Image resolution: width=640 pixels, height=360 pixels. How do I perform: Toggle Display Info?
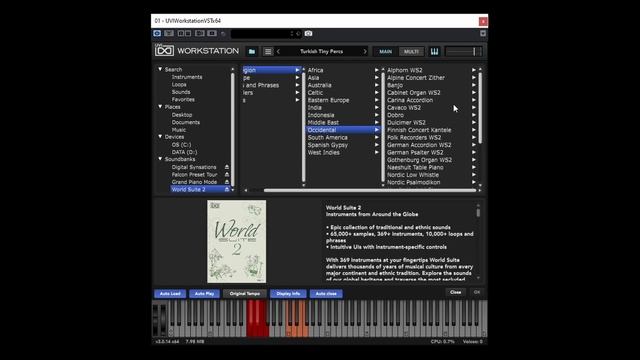click(x=288, y=293)
